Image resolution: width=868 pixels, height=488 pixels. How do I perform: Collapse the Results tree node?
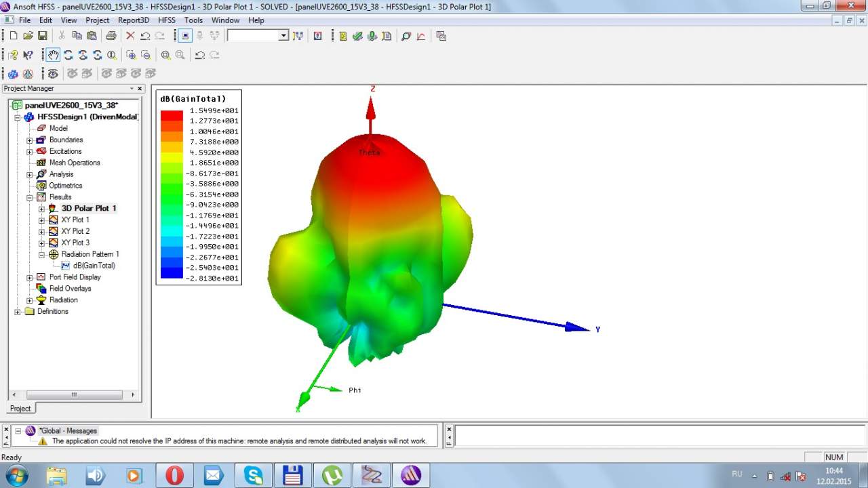30,197
